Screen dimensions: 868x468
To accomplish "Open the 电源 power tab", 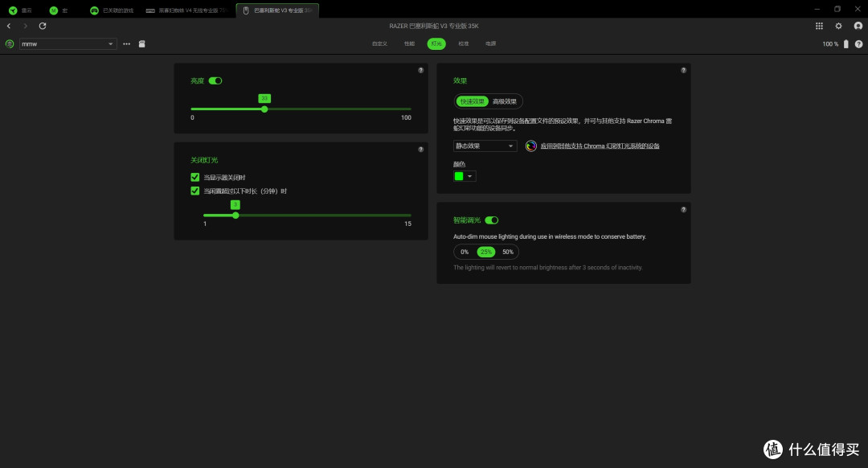I will (490, 43).
